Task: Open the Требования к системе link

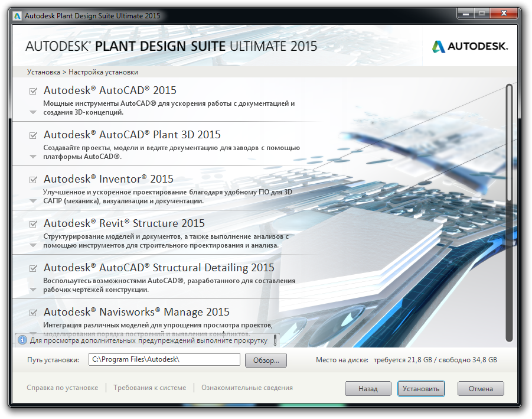Action: point(149,388)
